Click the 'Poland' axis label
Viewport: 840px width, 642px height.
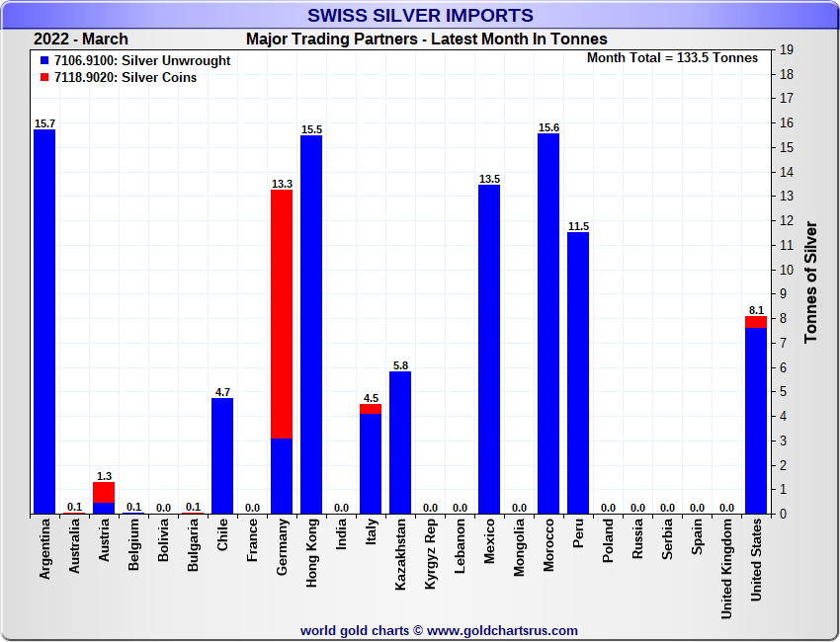click(x=608, y=541)
